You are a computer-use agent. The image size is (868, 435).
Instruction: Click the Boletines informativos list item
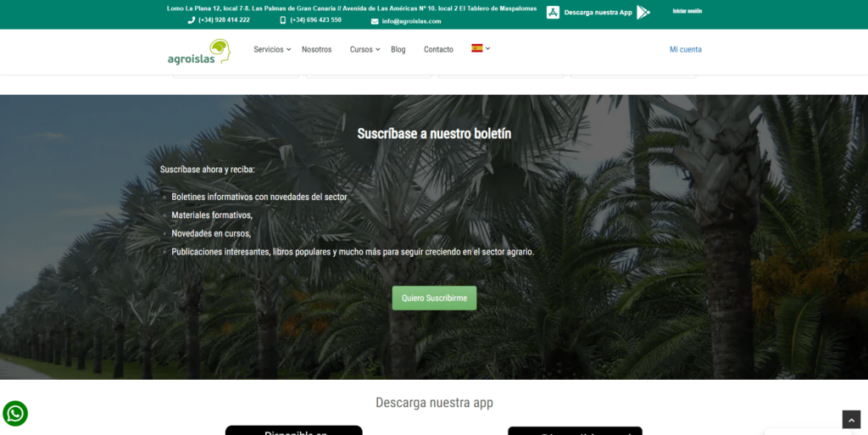click(259, 197)
